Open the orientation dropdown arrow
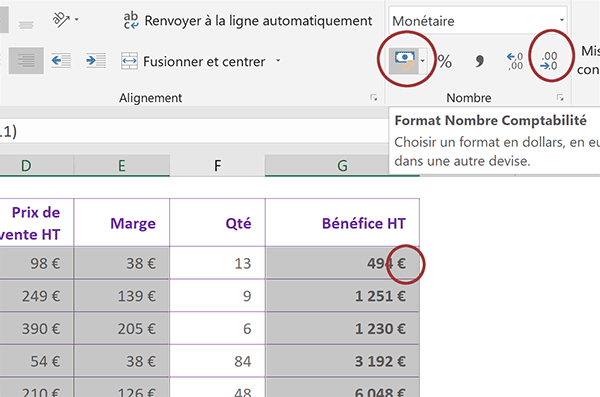600x397 pixels. pyautogui.click(x=77, y=19)
